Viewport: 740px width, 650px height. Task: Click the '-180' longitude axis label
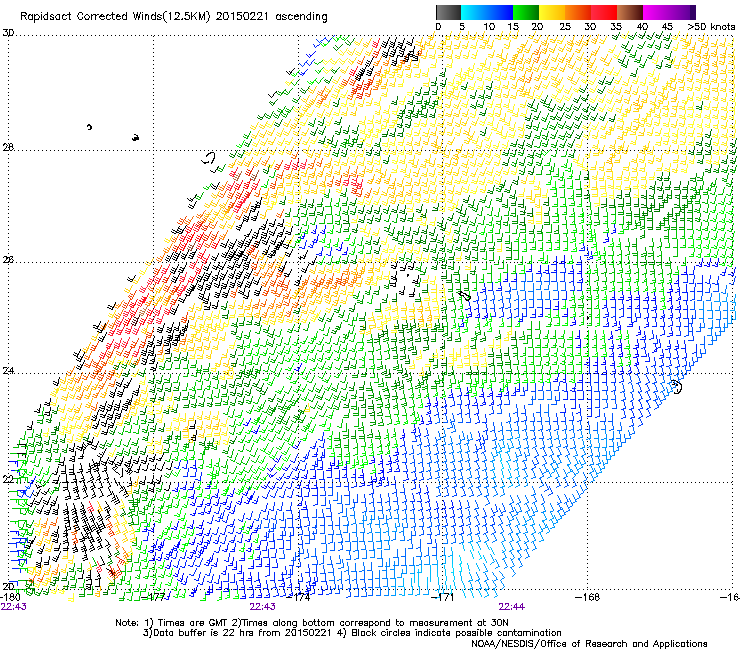tap(10, 597)
